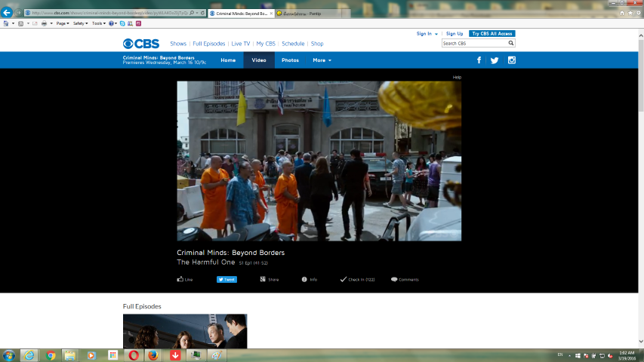The height and width of the screenshot is (362, 644).
Task: Expand the address bar autocomplete dropdown arrow
Action: coord(197,13)
